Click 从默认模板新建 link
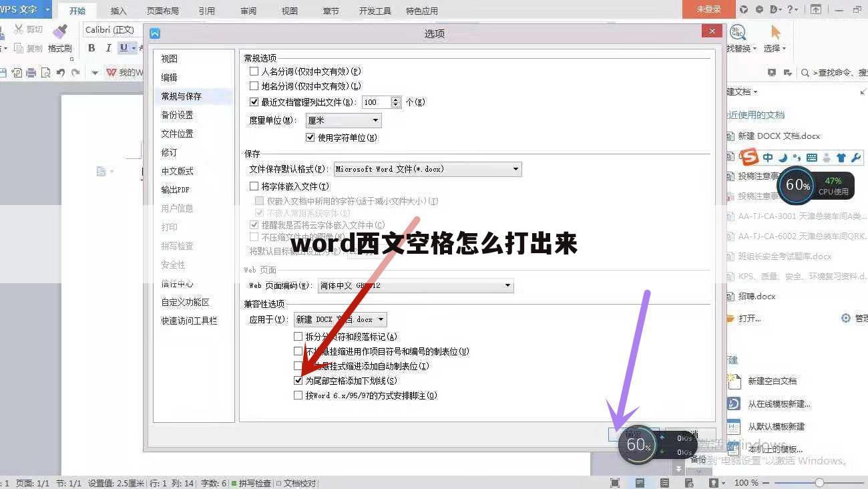Screen dimensions: 868x489 coord(776,426)
